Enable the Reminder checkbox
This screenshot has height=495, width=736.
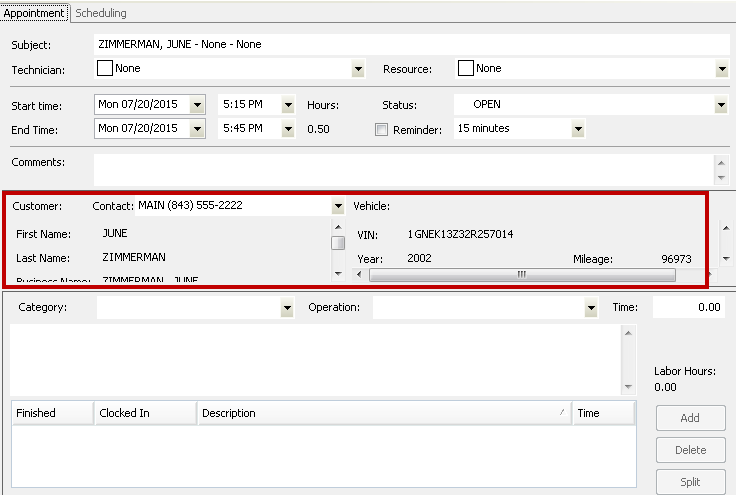(x=381, y=129)
